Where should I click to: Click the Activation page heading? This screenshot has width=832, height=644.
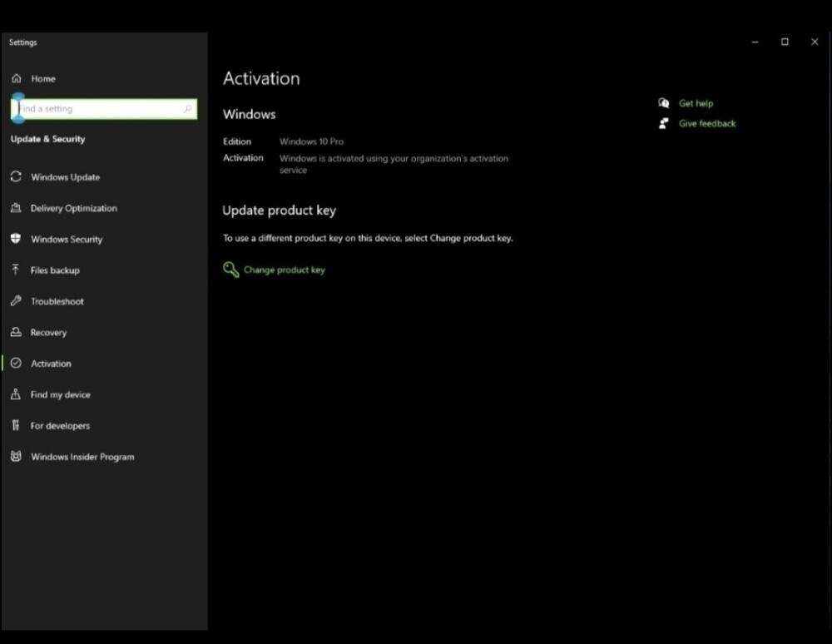coord(261,78)
